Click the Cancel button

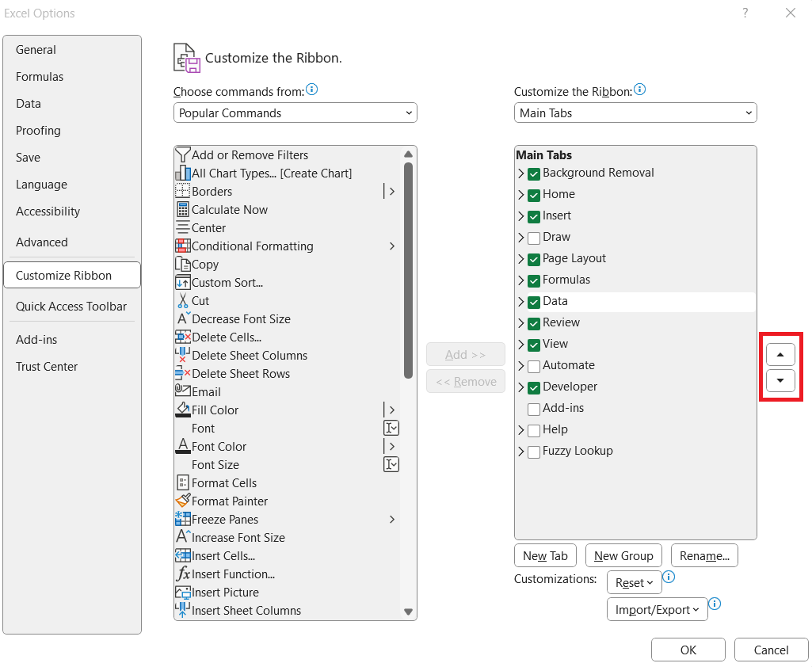[x=771, y=650]
